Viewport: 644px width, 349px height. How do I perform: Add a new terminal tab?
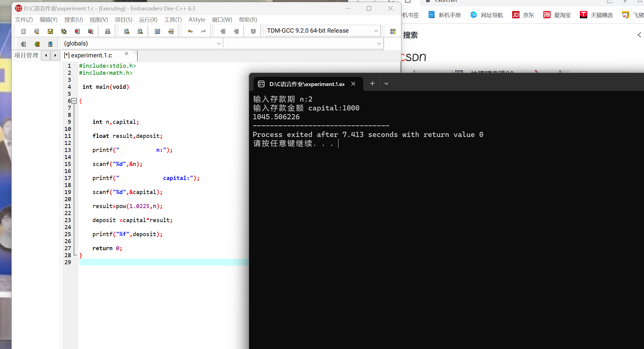(372, 84)
